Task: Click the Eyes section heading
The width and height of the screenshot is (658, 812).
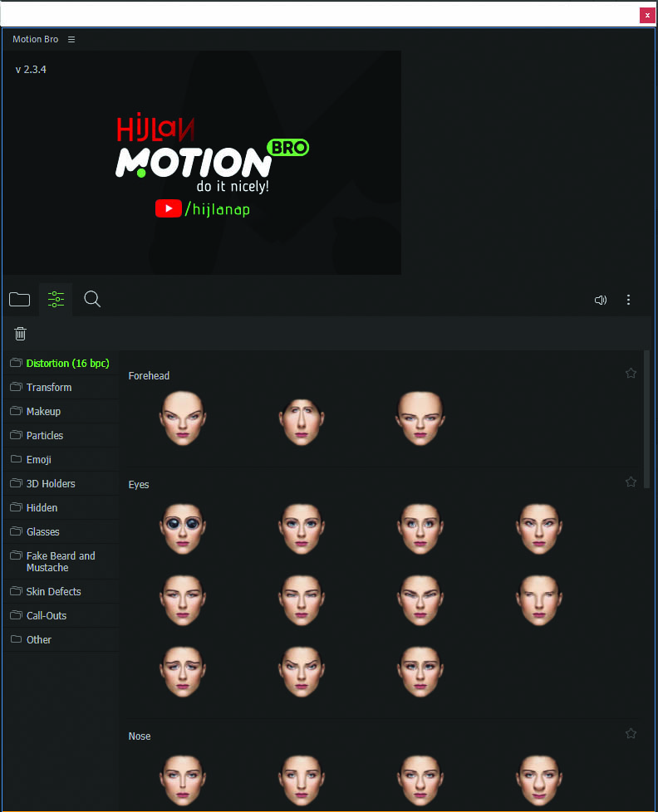Action: (139, 485)
